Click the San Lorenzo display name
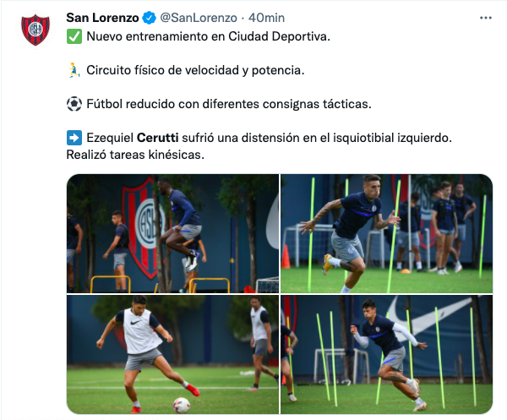Image resolution: width=507 pixels, height=420 pixels. pyautogui.click(x=102, y=18)
